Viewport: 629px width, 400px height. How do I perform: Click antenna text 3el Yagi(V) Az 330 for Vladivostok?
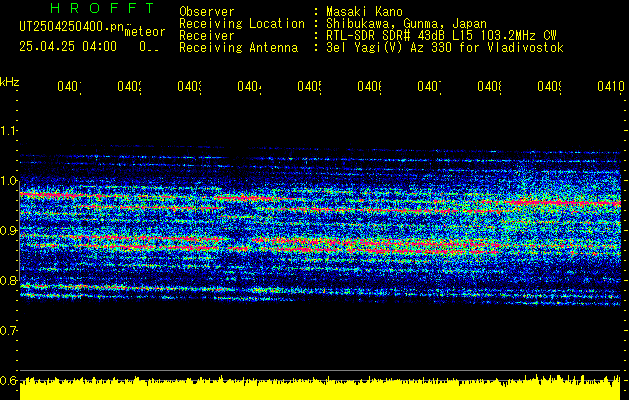(445, 48)
